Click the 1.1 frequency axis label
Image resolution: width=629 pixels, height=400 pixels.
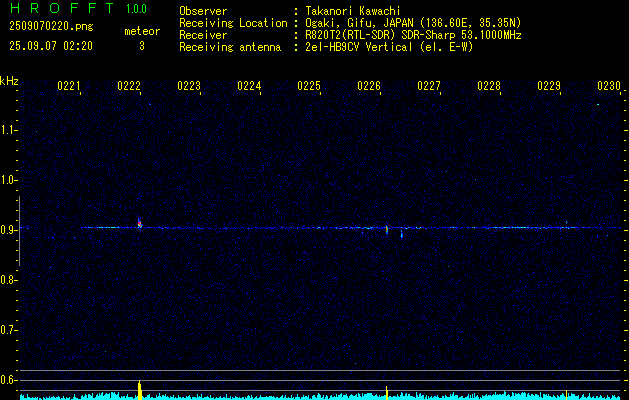pyautogui.click(x=7, y=130)
